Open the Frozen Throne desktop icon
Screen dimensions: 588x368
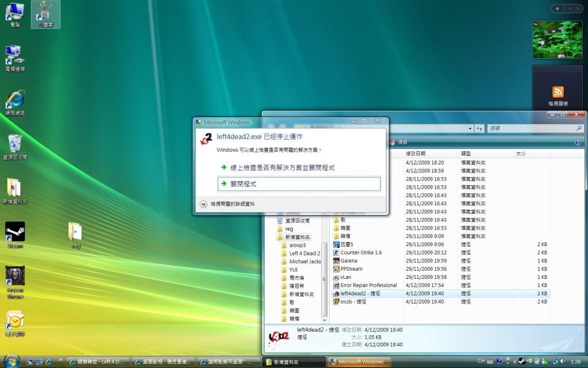(x=15, y=277)
